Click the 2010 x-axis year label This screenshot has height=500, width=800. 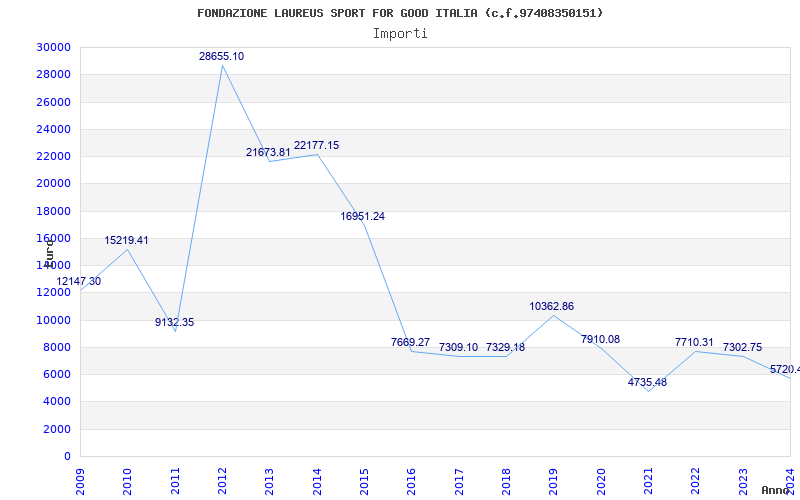(128, 482)
